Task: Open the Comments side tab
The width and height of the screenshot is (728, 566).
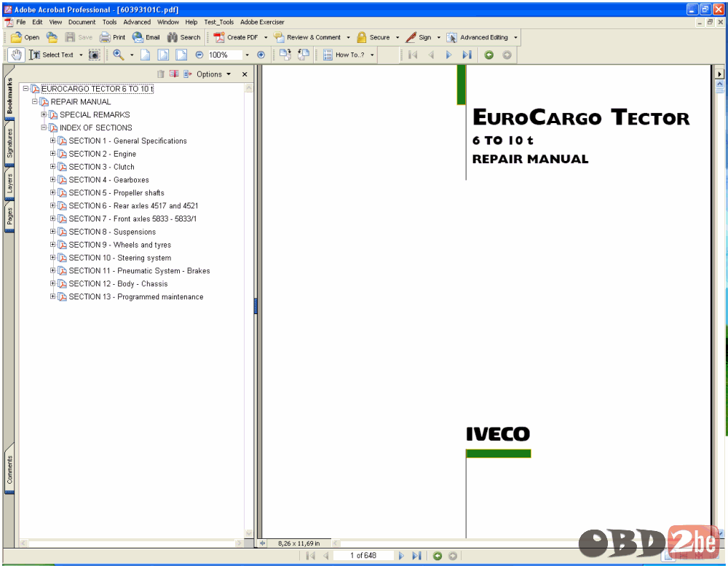Action: pos(9,469)
